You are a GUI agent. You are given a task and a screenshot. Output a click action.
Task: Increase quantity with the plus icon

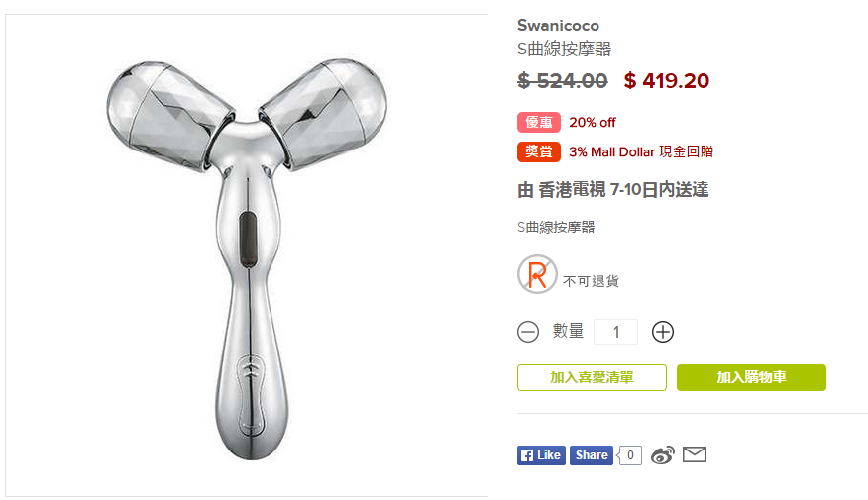pos(663,332)
